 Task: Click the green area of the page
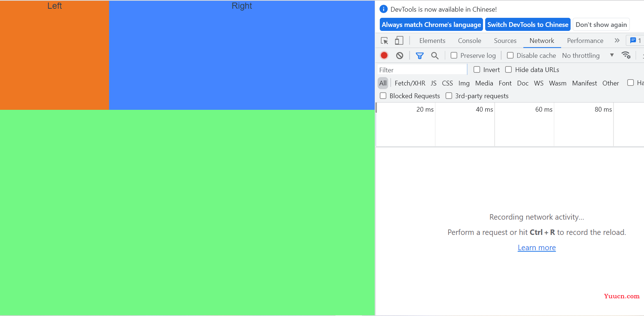[188, 212]
